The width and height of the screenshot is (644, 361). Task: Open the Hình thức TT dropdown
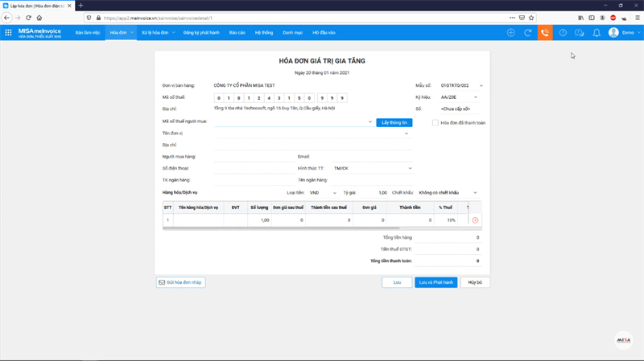(x=410, y=168)
